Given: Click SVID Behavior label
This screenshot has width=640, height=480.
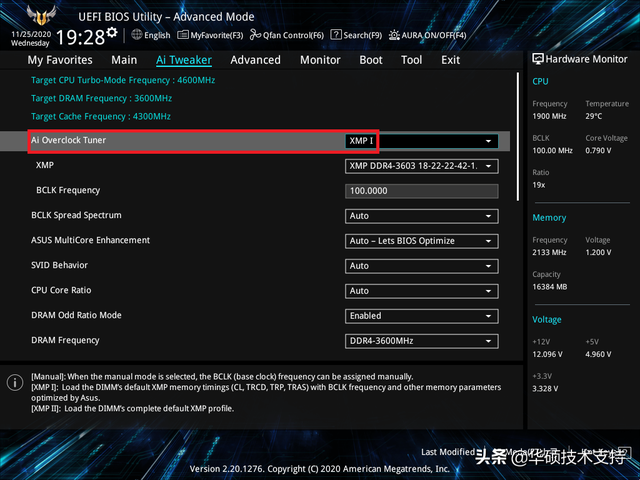Looking at the screenshot, I should (59, 265).
